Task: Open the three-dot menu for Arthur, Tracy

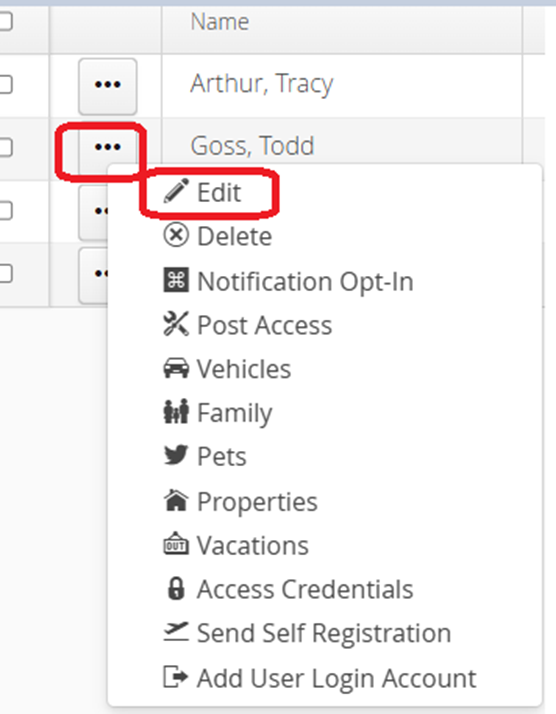Action: 107,86
